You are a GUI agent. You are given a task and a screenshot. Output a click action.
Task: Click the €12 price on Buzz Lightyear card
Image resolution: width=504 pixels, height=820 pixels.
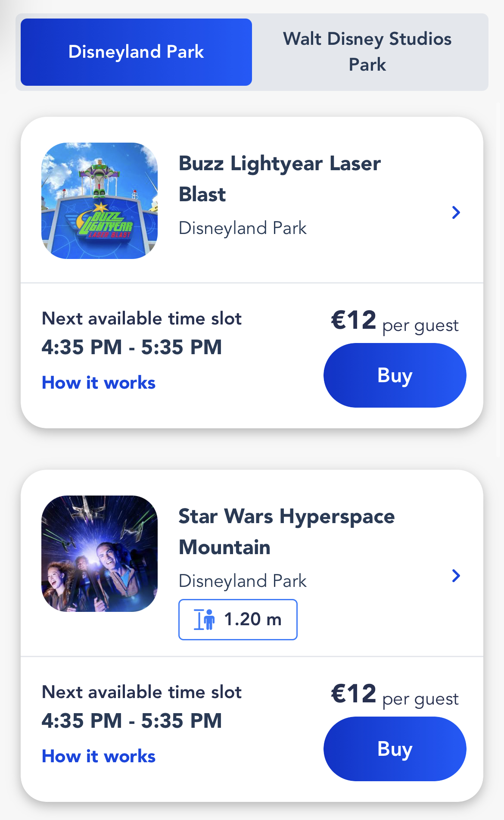[x=354, y=321]
